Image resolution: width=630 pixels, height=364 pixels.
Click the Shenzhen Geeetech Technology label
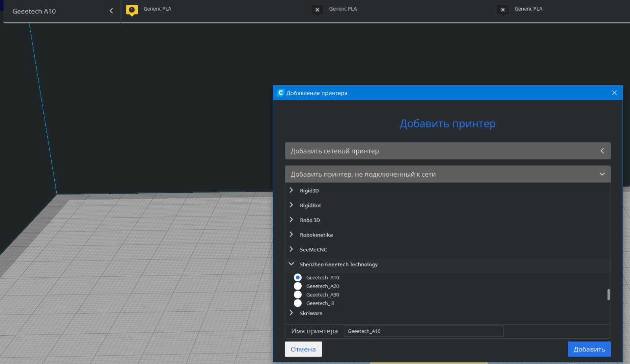click(339, 264)
